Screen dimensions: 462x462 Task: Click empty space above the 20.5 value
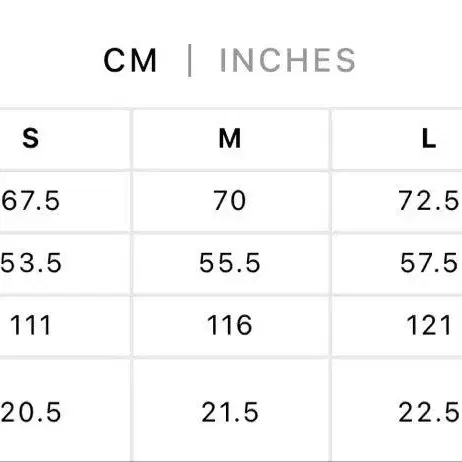click(63, 380)
